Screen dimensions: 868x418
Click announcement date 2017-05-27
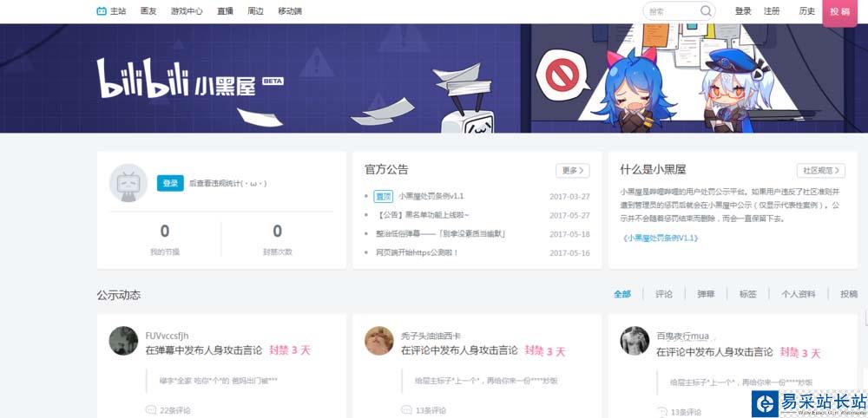pyautogui.click(x=569, y=215)
